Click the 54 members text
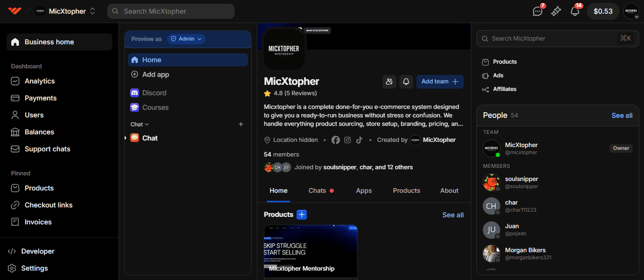This screenshot has height=280, width=644. [281, 155]
